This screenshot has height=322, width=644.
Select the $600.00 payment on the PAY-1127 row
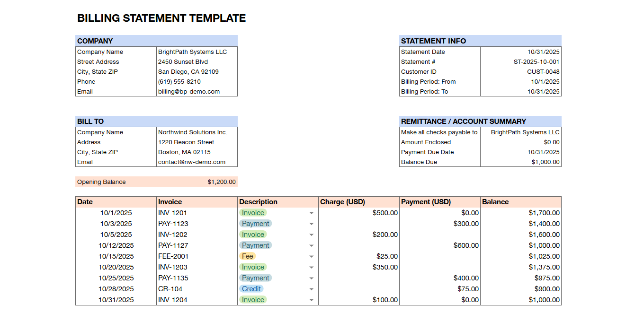pyautogui.click(x=466, y=245)
